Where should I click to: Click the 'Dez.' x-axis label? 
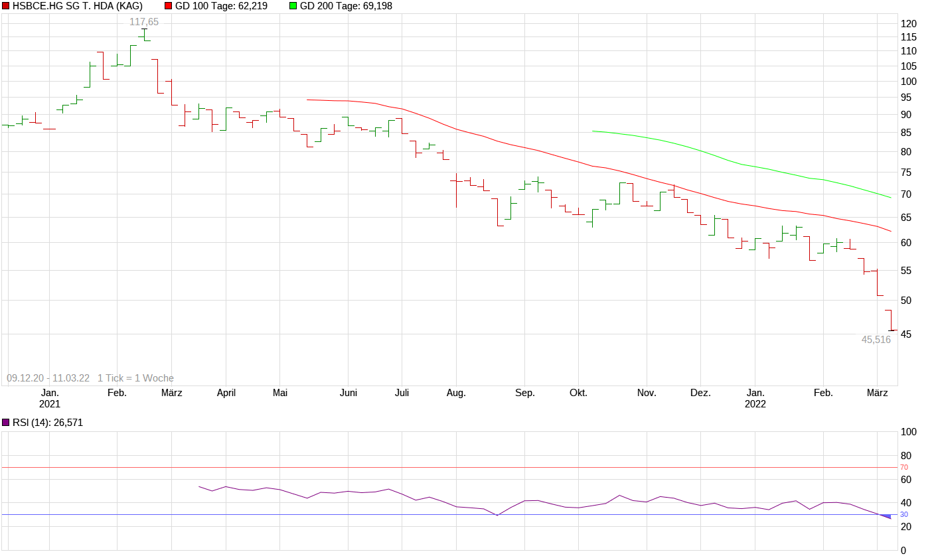point(700,393)
